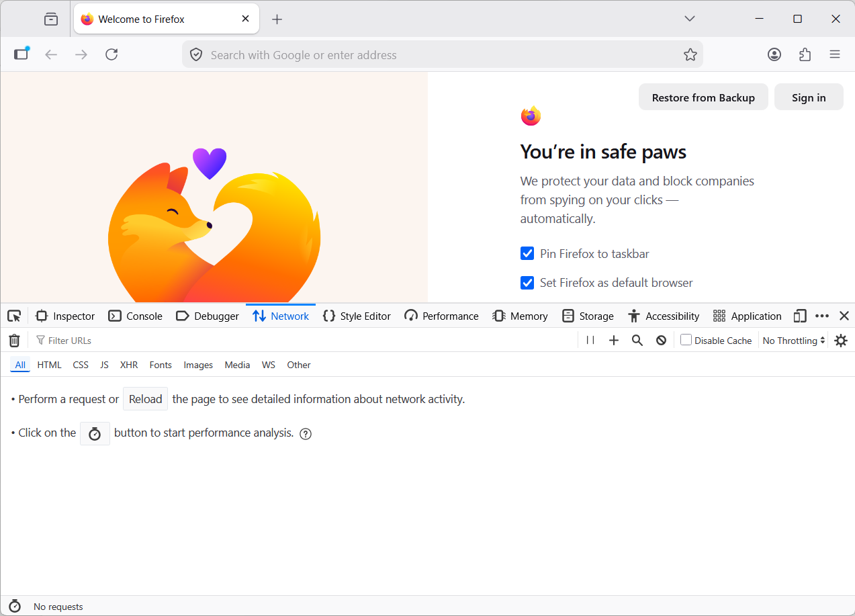Click the You're in safe paws heading
This screenshot has height=616, width=855.
coord(603,152)
